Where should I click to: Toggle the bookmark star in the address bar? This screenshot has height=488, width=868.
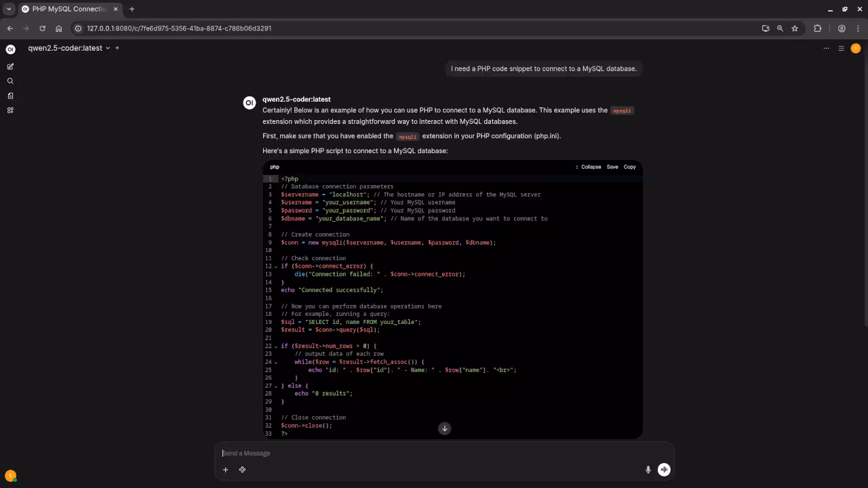tap(795, 28)
